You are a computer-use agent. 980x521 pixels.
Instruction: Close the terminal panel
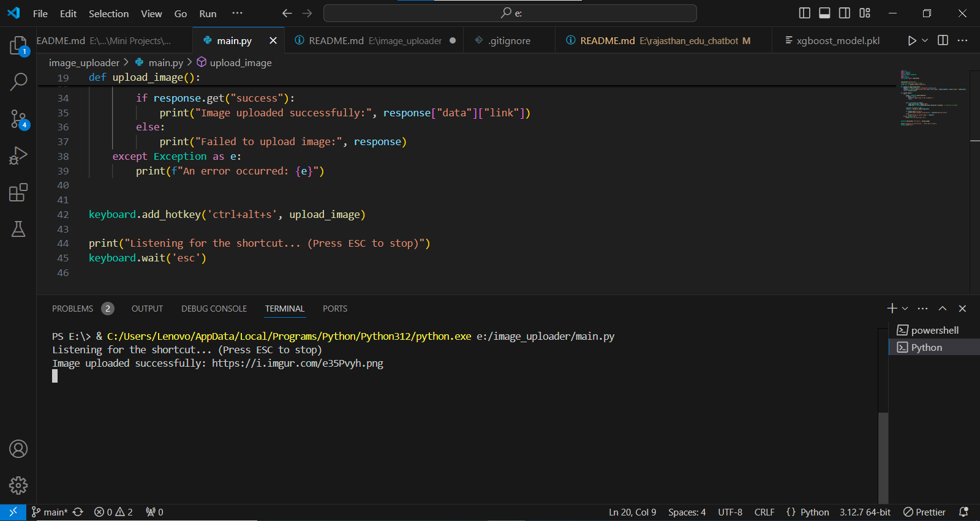962,309
